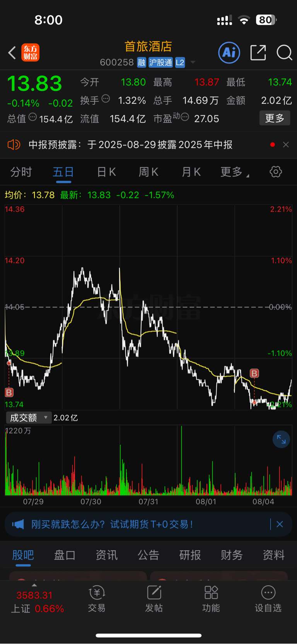Select the 五日 chart tab

pyautogui.click(x=63, y=172)
